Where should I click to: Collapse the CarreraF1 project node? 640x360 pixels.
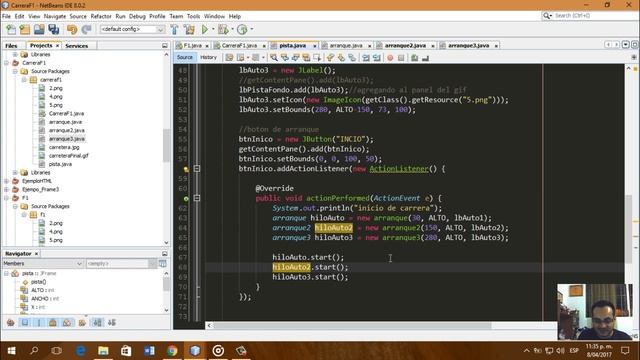point(7,63)
